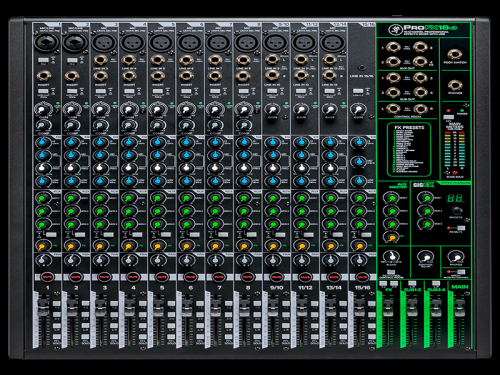
Task: Click the Line In 4 jack
Action: (128, 60)
